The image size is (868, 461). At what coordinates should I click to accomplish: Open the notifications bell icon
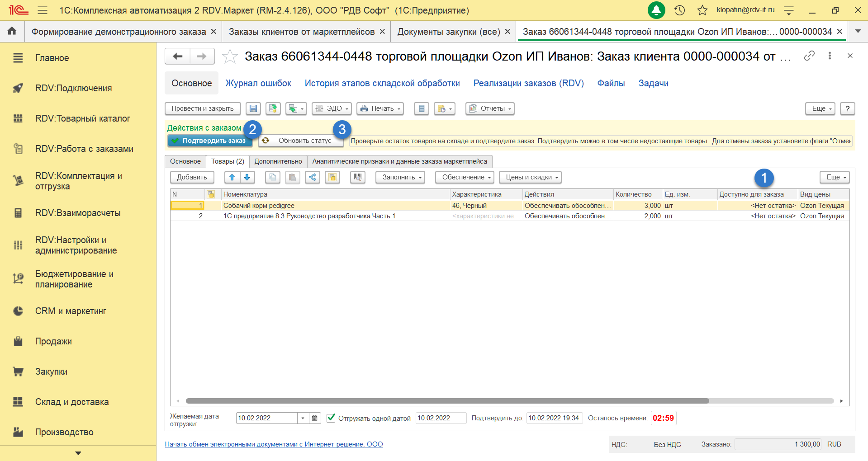(x=656, y=10)
